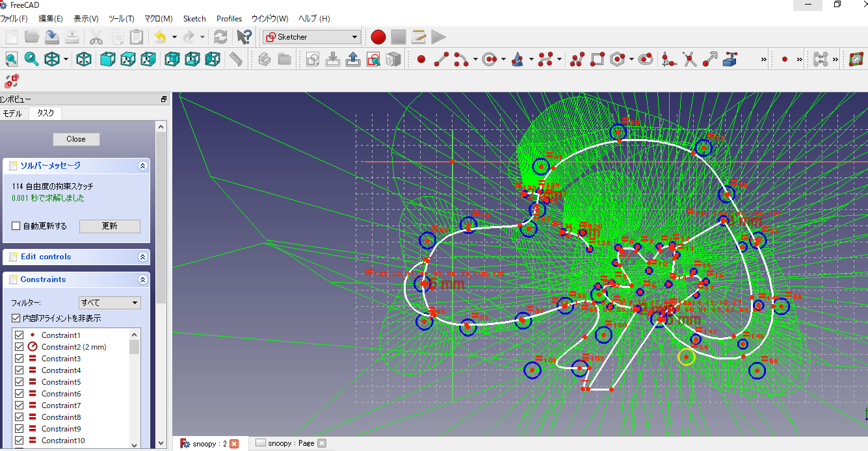
Task: Set front view cube icon
Action: tap(108, 60)
